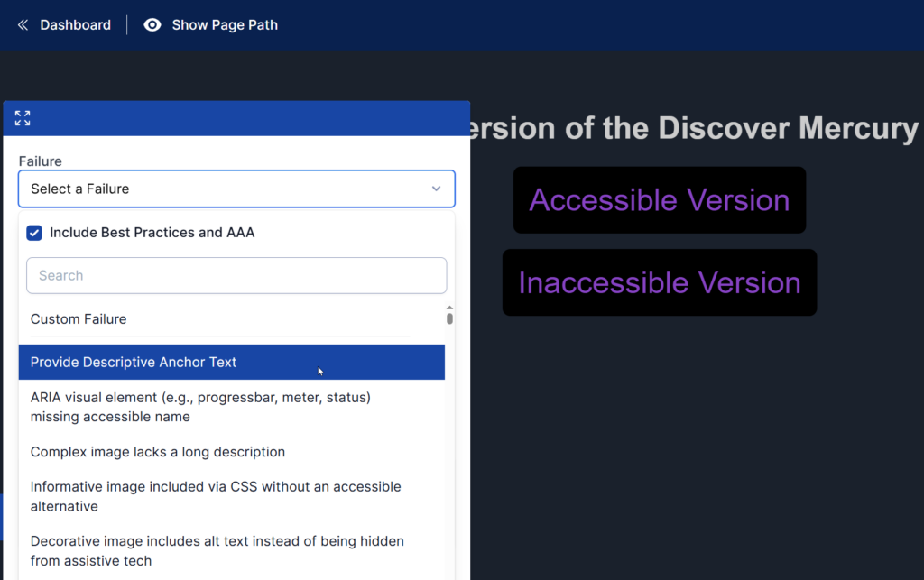Click the Failure field label area
The width and height of the screenshot is (924, 580).
[41, 161]
